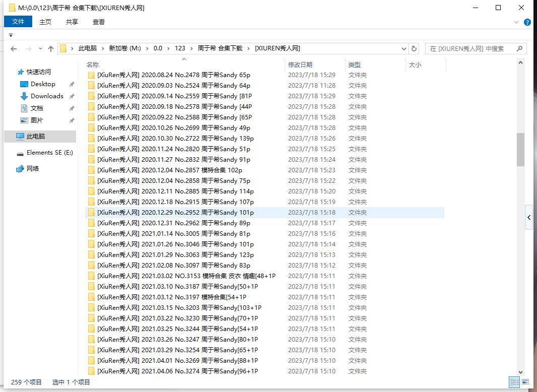
Task: Open Elements SE (E:) drive
Action: [x=50, y=153]
